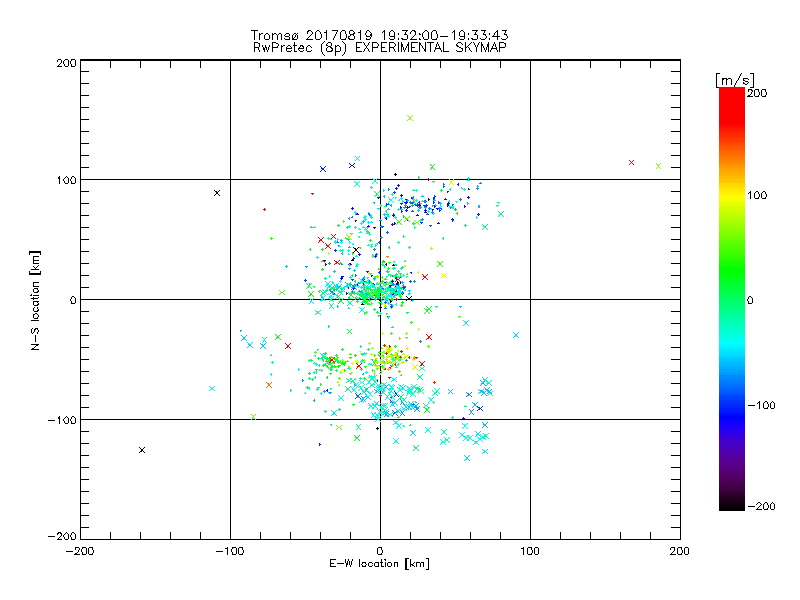Select the "[m/s]" color bar unit label
Screen dimensions: 800x600
735,80
